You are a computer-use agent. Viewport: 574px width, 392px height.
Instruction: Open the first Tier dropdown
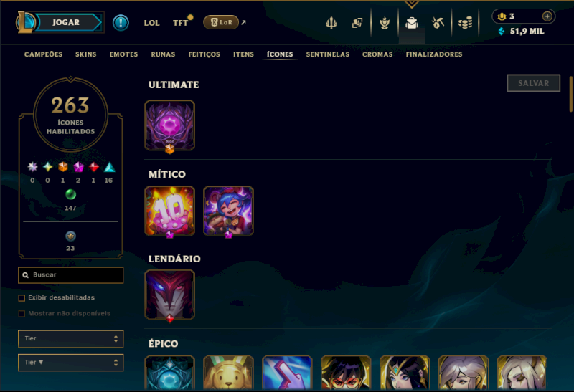click(70, 339)
